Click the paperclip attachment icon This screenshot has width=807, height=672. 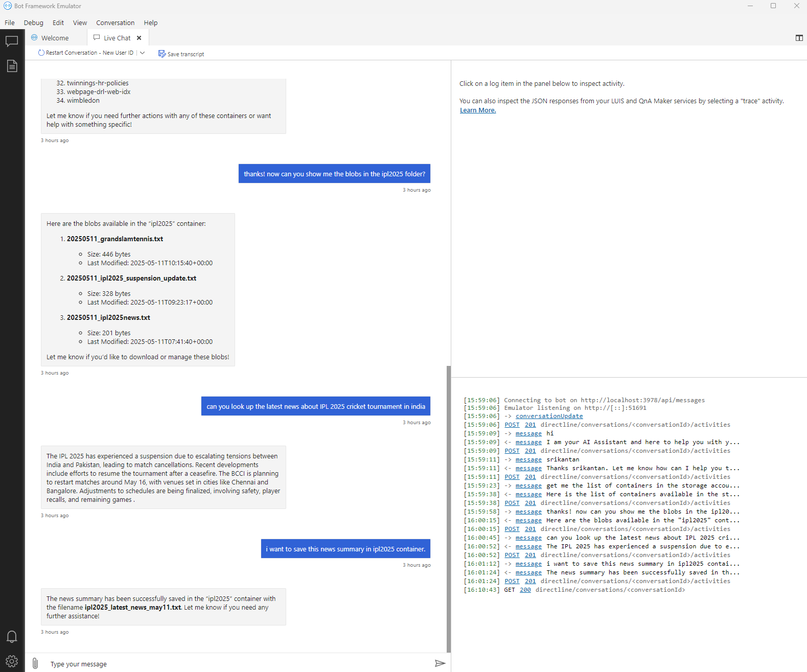click(35, 663)
